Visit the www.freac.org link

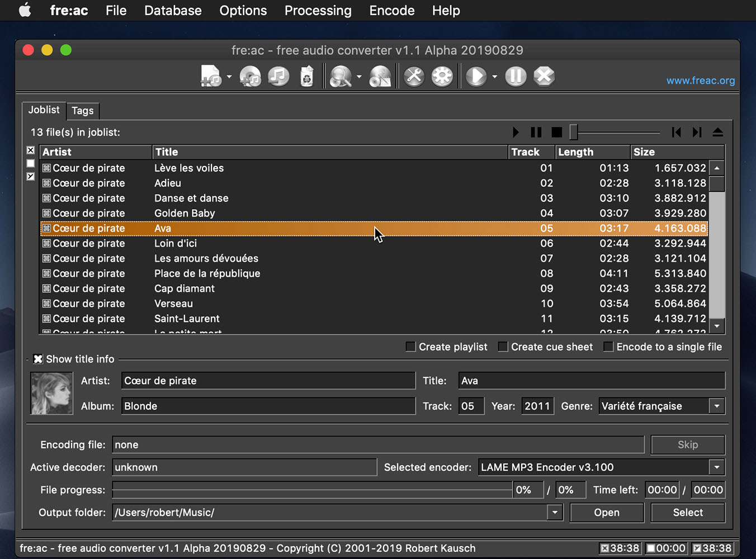pos(700,80)
